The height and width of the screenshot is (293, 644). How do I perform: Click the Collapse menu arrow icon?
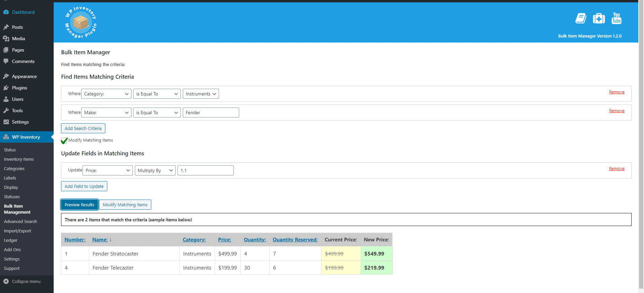(x=6, y=281)
